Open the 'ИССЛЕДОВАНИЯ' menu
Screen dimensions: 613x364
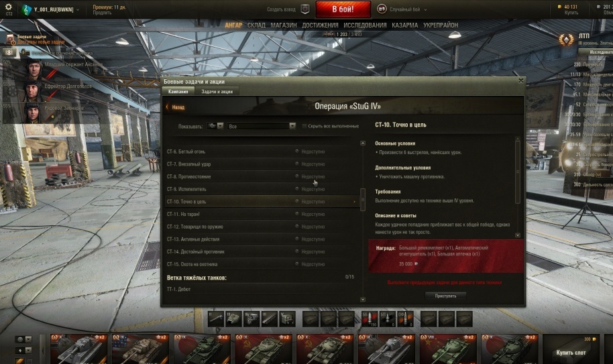365,25
